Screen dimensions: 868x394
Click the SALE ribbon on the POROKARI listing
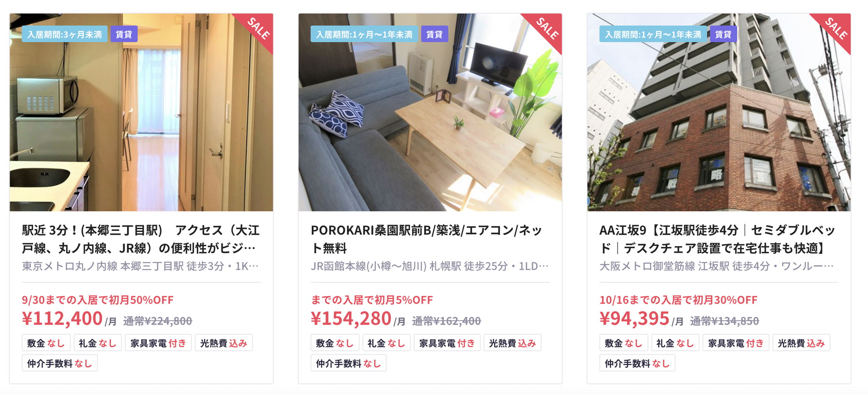(x=545, y=29)
